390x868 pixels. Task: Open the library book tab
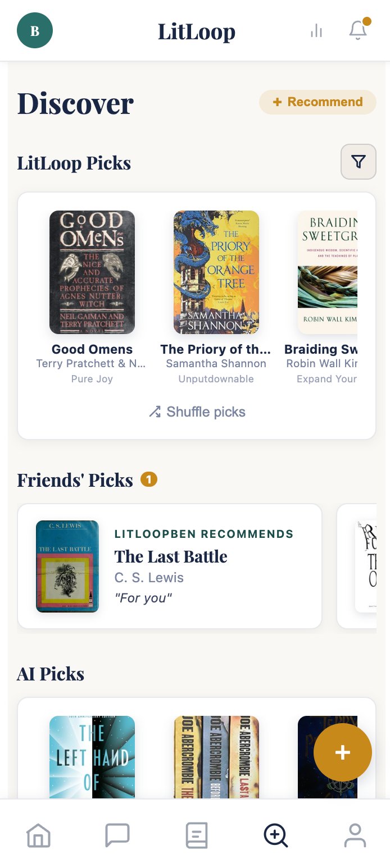click(x=197, y=835)
